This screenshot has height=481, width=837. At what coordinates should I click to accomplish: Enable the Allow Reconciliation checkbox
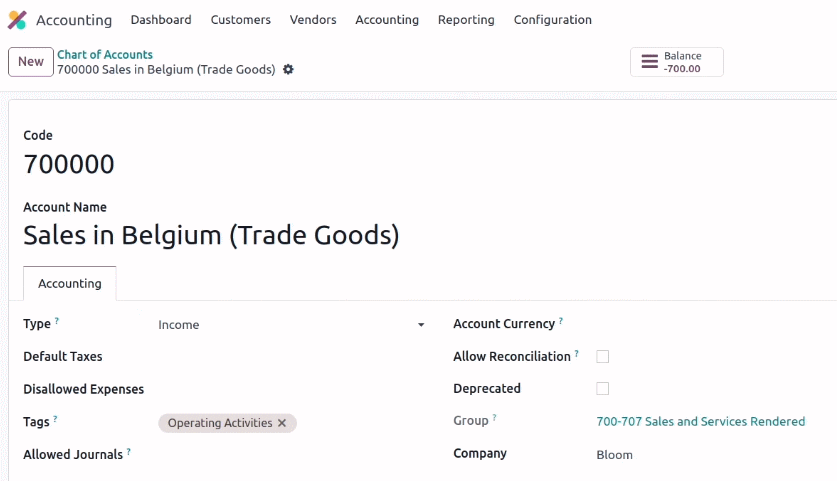coord(603,357)
